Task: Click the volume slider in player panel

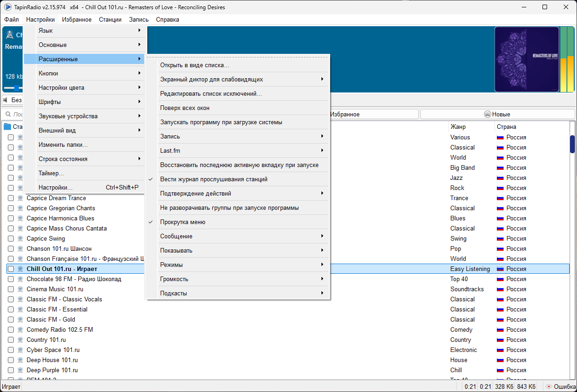Action: [14, 88]
